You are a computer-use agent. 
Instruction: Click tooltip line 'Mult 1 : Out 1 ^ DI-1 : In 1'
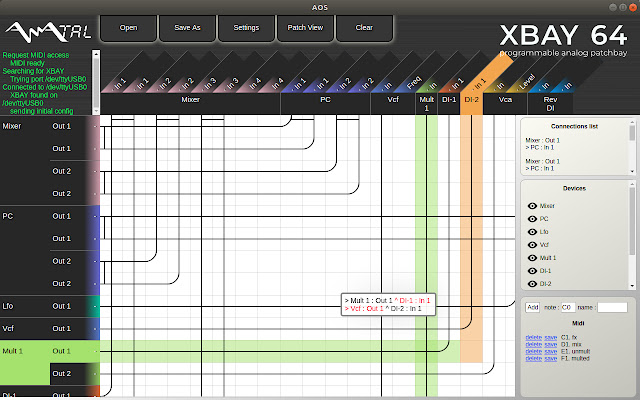click(x=388, y=300)
